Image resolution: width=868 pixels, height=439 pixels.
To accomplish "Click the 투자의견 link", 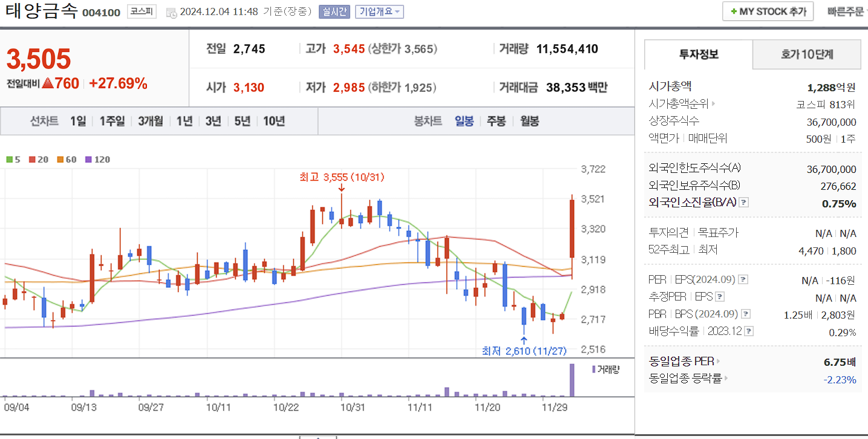I will pos(668,232).
